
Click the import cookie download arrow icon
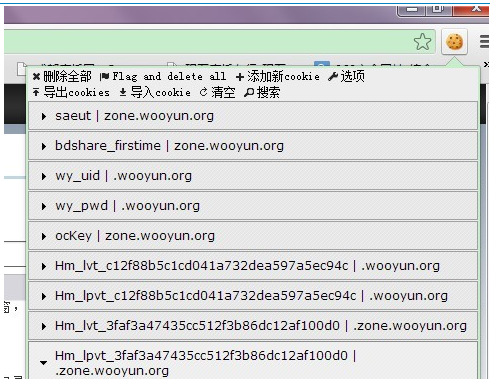(x=123, y=92)
